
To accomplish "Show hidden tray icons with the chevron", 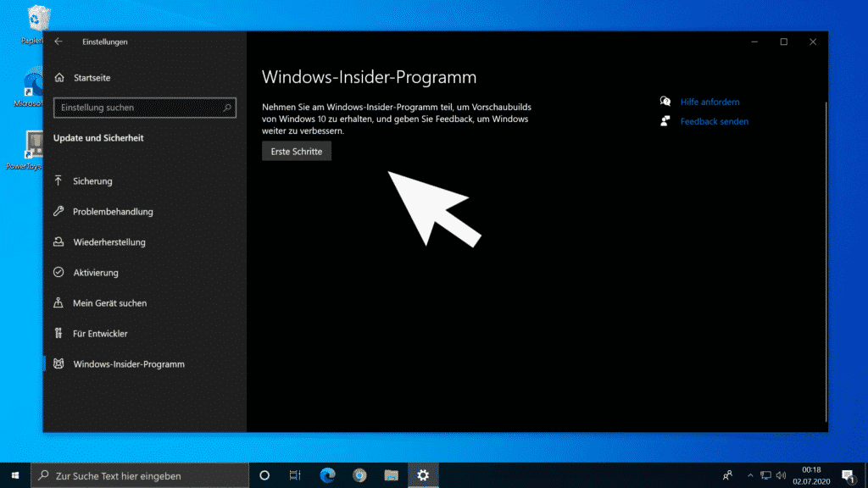I will (x=750, y=476).
